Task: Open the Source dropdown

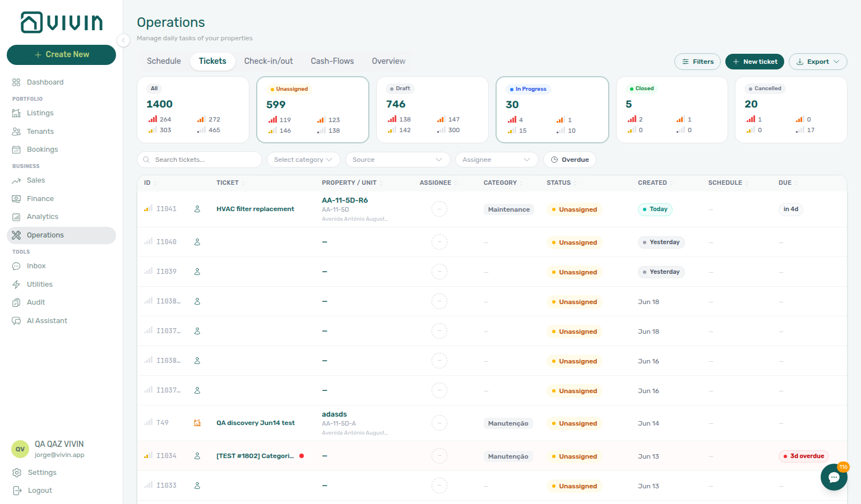Action: [397, 160]
